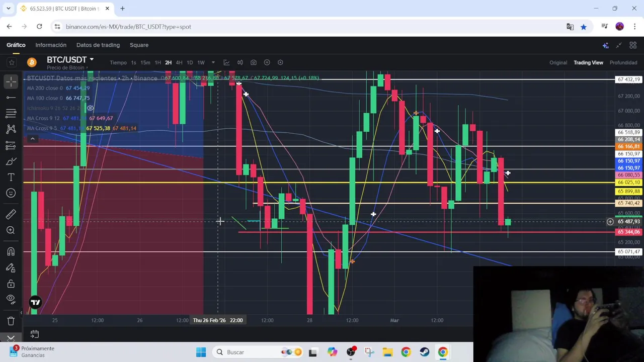Open the chart layout grid icon
This screenshot has width=644, height=362.
coord(633,45)
